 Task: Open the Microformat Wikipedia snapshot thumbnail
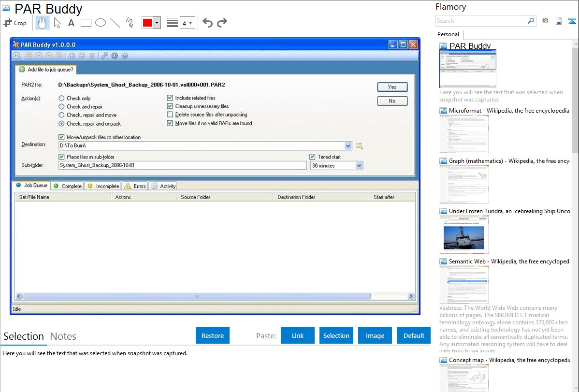[464, 134]
